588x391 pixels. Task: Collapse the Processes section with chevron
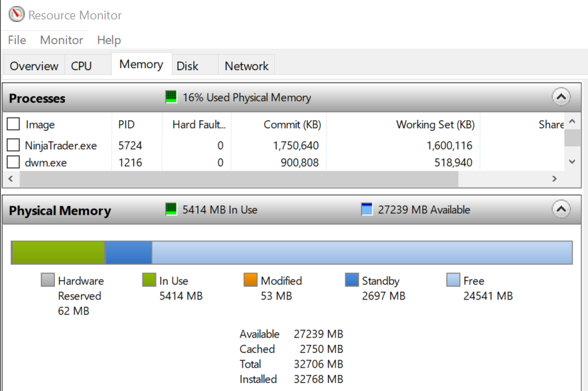pyautogui.click(x=561, y=97)
